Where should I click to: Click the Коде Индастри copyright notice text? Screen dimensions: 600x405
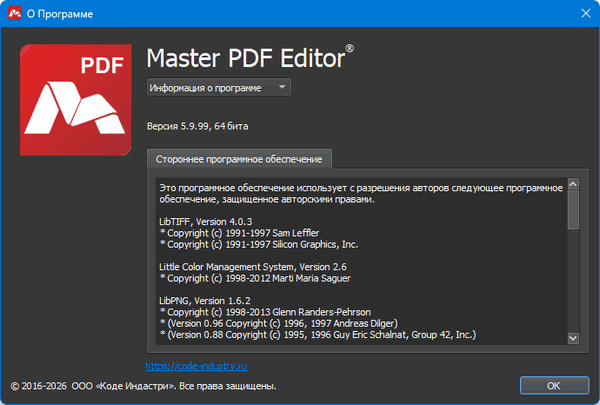143,386
